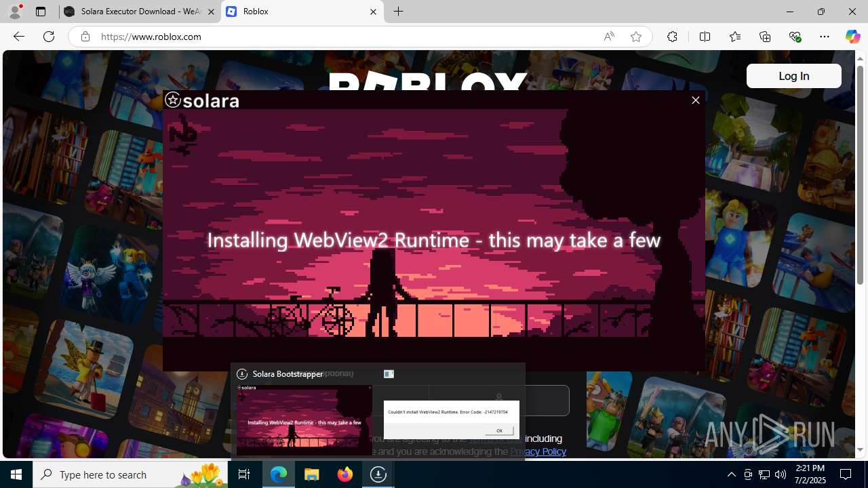Screen dimensions: 868x488
Task: Open the clock showing 2:21 PM
Action: (x=810, y=474)
